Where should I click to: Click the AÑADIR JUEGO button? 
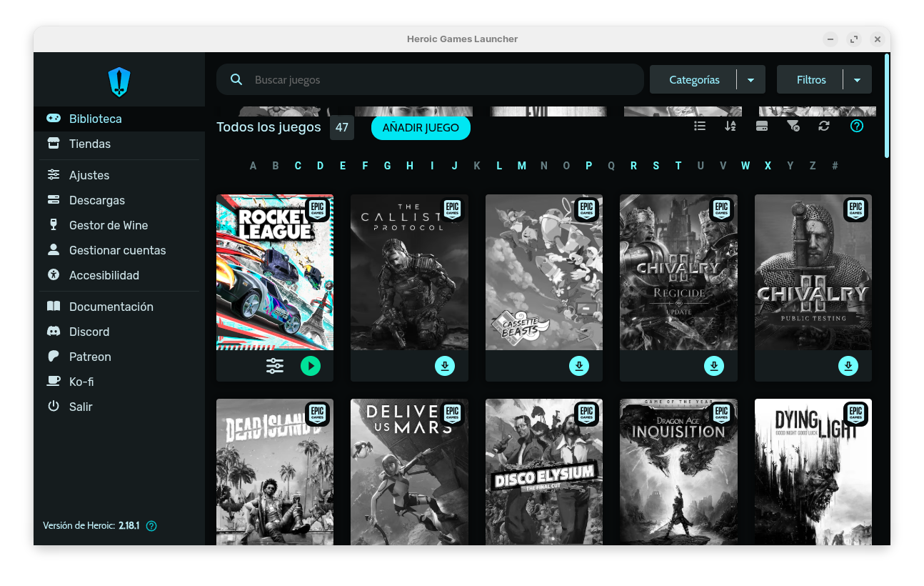pos(421,128)
